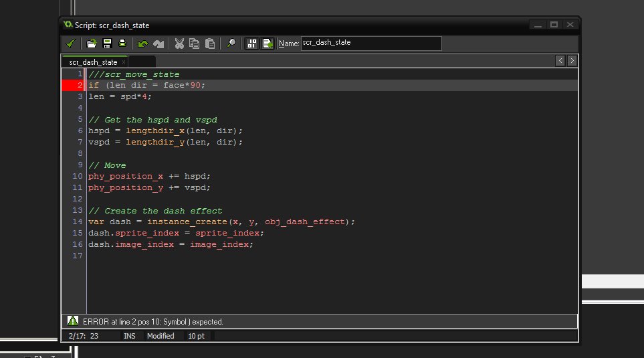Click the INS status indicator
Screen dimensions: 644x358
(129, 336)
